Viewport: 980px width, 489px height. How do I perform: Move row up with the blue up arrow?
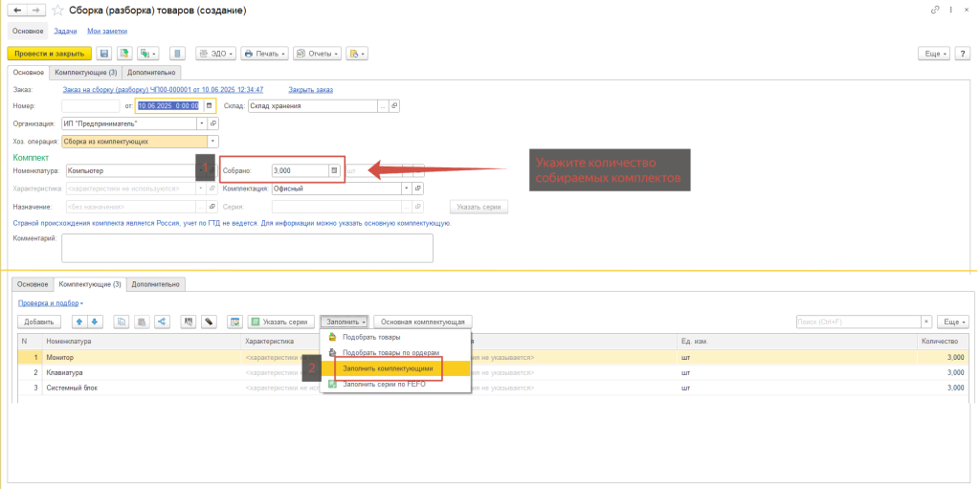[x=79, y=322]
